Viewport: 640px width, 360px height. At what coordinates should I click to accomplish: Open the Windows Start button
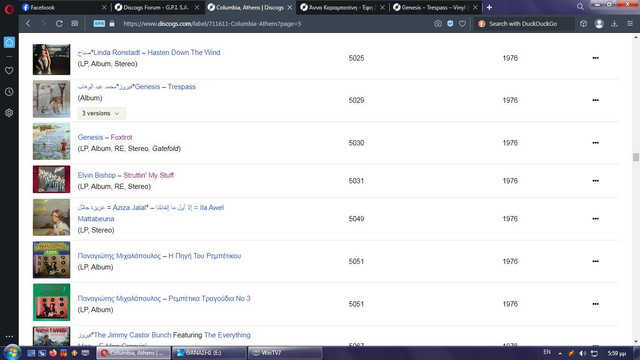(12, 353)
